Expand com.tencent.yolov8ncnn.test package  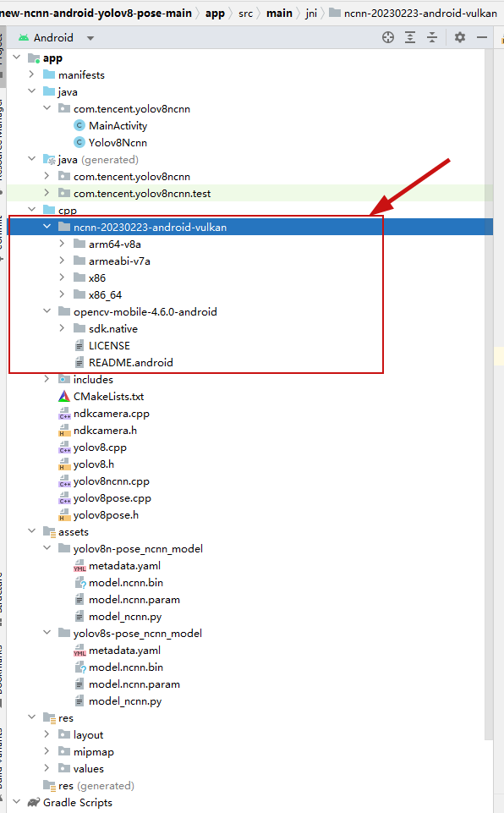pos(47,193)
